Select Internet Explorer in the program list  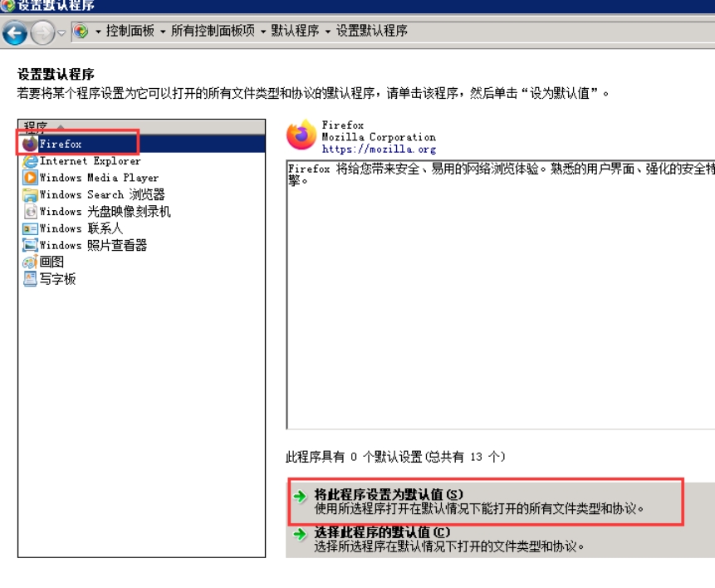coord(90,161)
